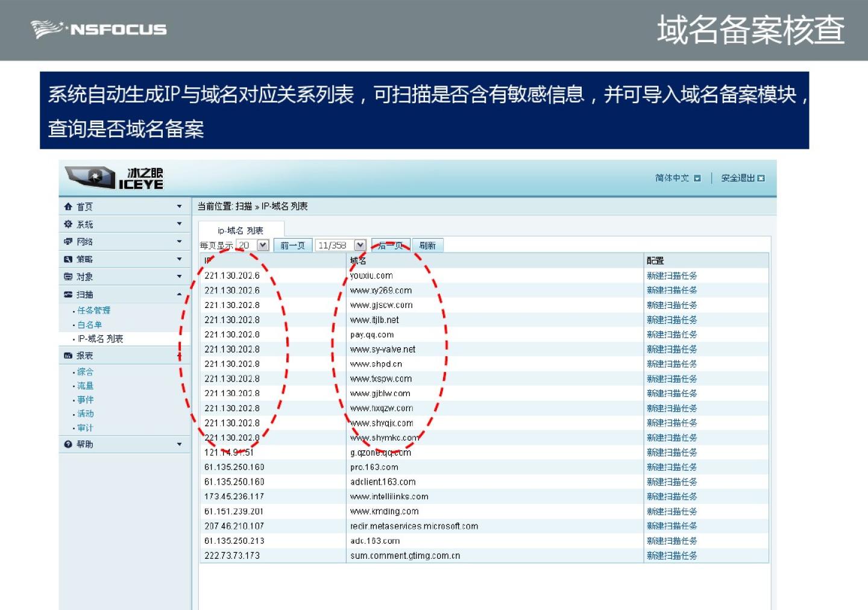Open the 白名单 sidebar entry
Screen dimensions: 868x610
point(89,325)
